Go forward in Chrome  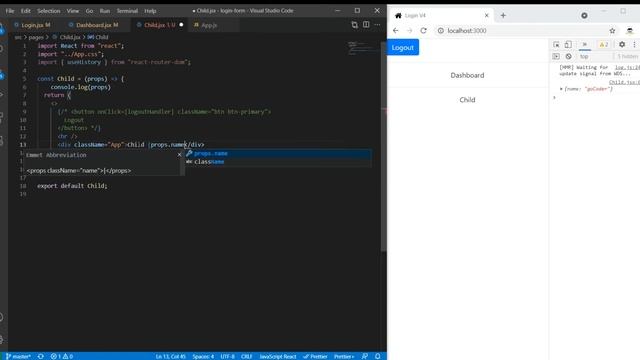[x=409, y=31]
